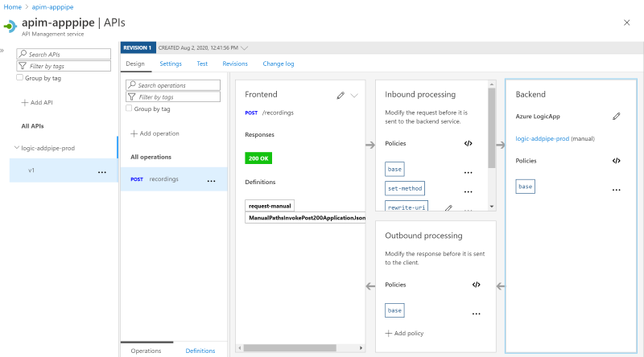644x357 pixels.
Task: Select the v1 API version
Action: click(x=64, y=170)
